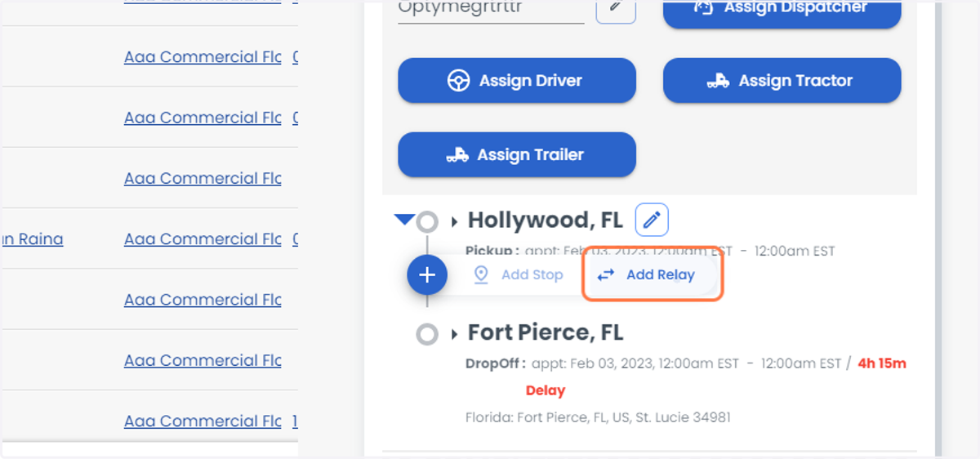Expand the Hollywood, FL stop details
This screenshot has width=980, height=459.
click(455, 221)
